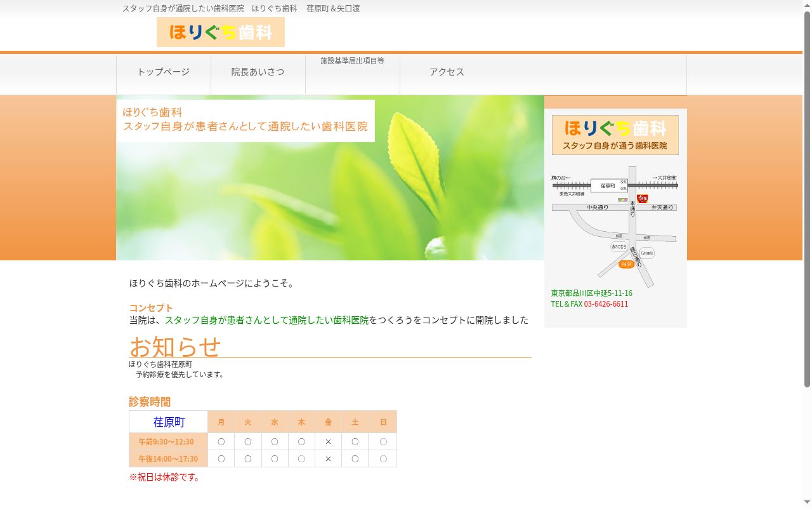The height and width of the screenshot is (508, 812).
Task: Click the welcome line ほりぐち歯科のホームページにようこそ。
Action: click(x=213, y=283)
